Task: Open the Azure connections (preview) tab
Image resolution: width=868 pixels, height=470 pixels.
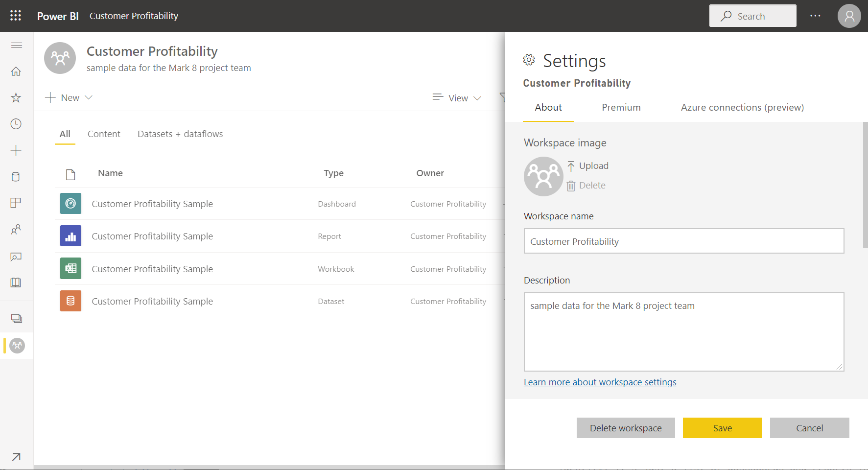Action: (x=742, y=107)
